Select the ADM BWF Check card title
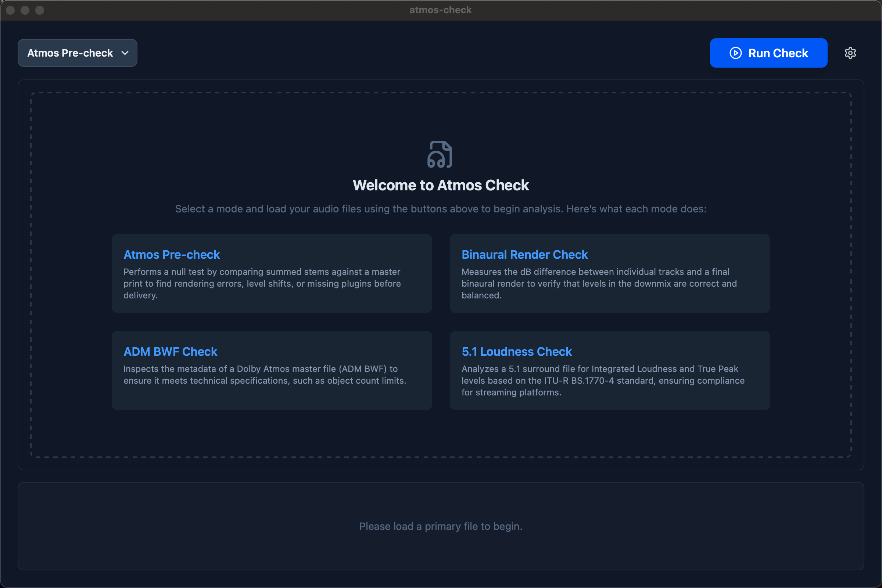This screenshot has width=882, height=588. tap(170, 351)
